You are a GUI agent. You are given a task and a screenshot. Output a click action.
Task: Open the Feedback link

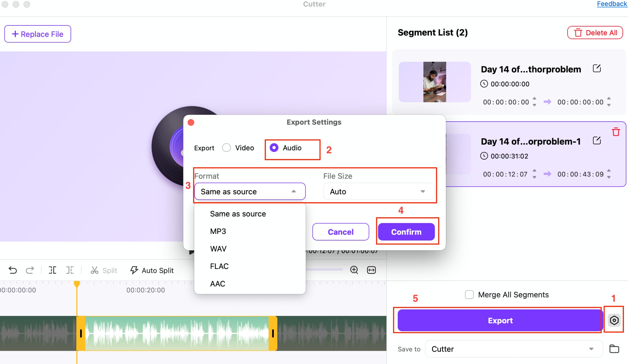pos(612,4)
